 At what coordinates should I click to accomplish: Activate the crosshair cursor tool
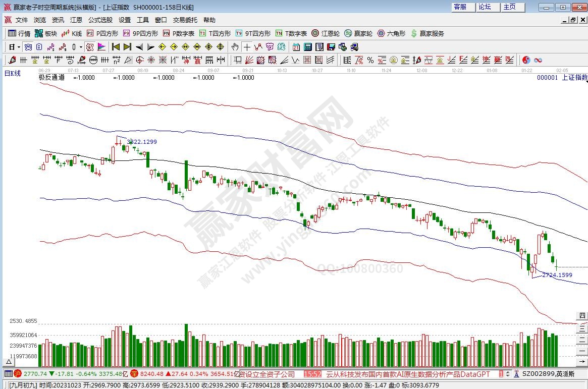[x=247, y=47]
